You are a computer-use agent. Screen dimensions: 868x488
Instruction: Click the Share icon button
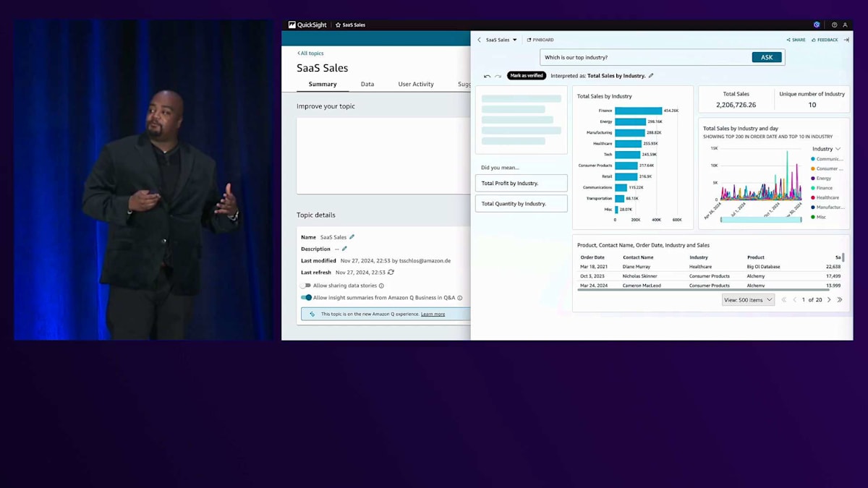click(796, 40)
